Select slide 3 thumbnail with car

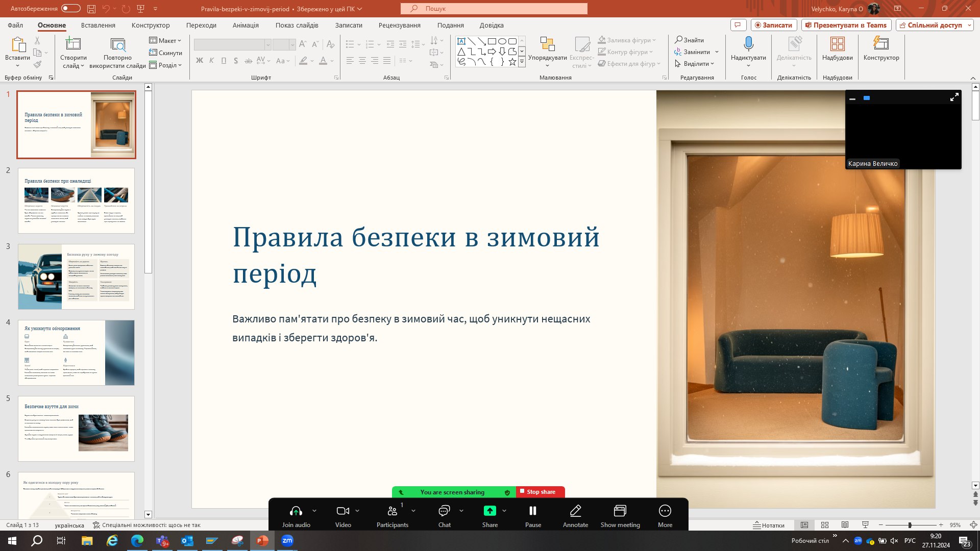pos(76,277)
